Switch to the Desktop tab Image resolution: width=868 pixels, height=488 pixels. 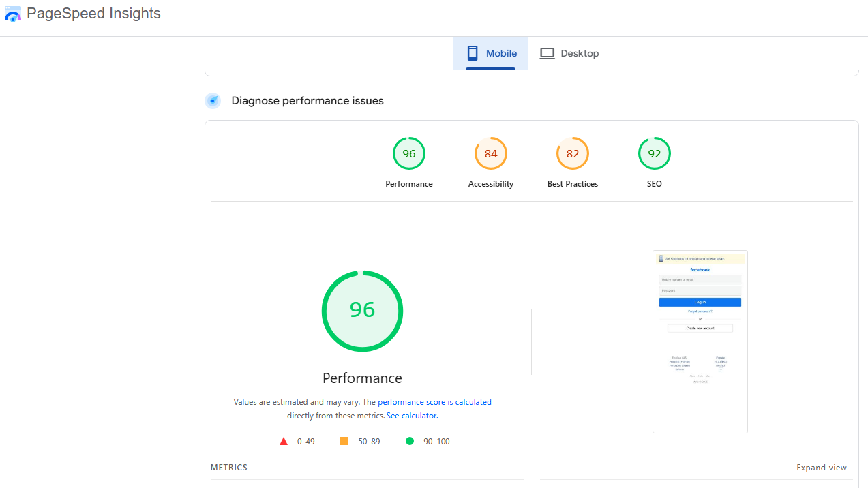point(569,53)
